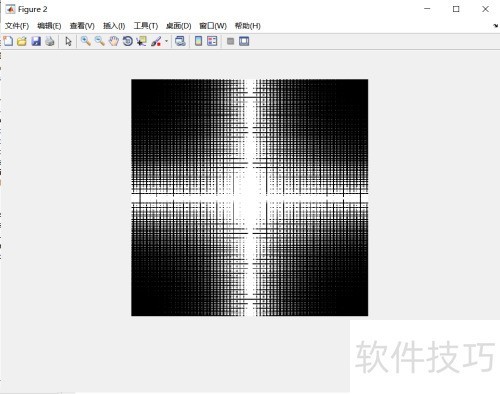This screenshot has height=394, width=500.
Task: Minimize the Figure 2 window
Action: (427, 9)
